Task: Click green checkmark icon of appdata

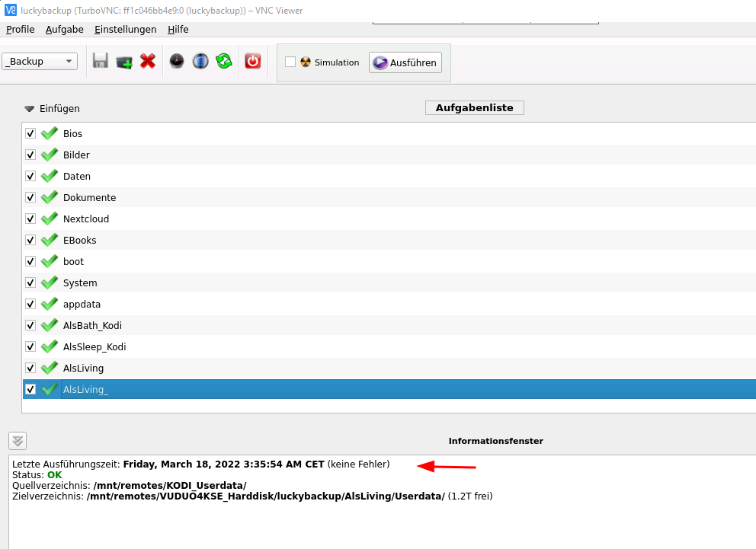Action: point(50,304)
